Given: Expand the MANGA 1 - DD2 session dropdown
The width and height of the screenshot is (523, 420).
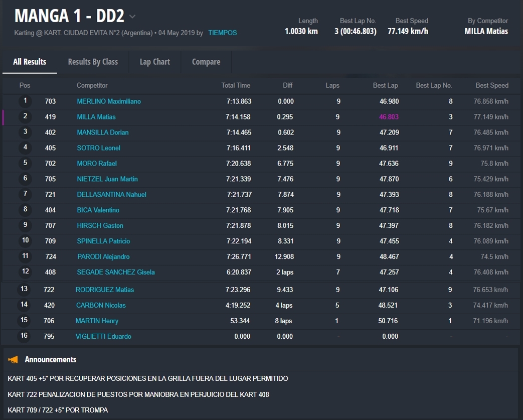Looking at the screenshot, I should click(x=132, y=17).
